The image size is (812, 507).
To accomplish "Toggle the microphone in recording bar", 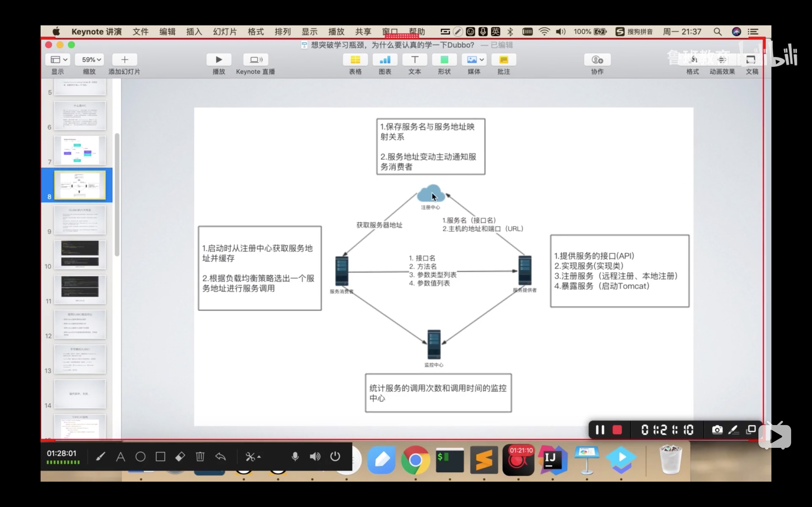I will 295,456.
